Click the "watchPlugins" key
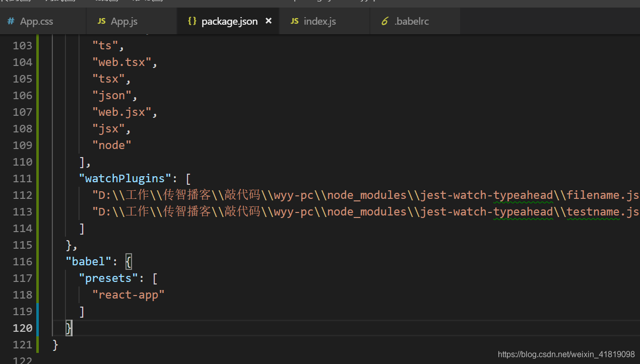This screenshot has width=640, height=364. [125, 178]
